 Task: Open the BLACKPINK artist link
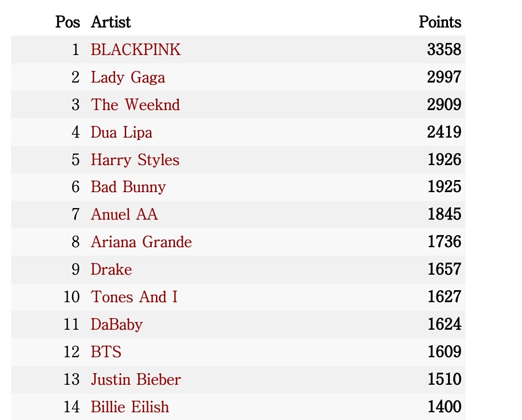pyautogui.click(x=135, y=50)
